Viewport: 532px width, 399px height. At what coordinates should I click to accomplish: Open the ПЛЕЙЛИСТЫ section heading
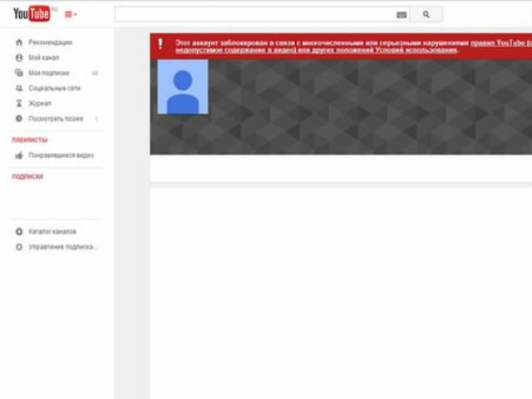coord(30,140)
